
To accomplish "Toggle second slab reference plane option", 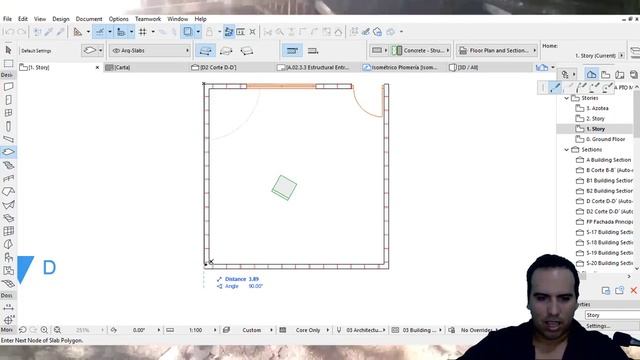I will click(x=313, y=51).
